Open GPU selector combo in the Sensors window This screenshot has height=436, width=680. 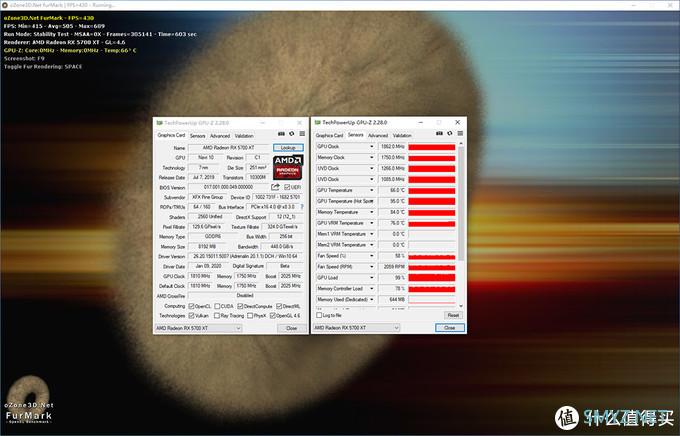click(x=356, y=328)
